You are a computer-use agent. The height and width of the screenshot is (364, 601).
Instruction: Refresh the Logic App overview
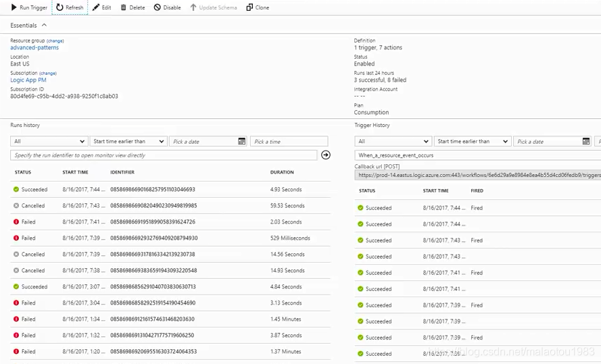tap(70, 7)
